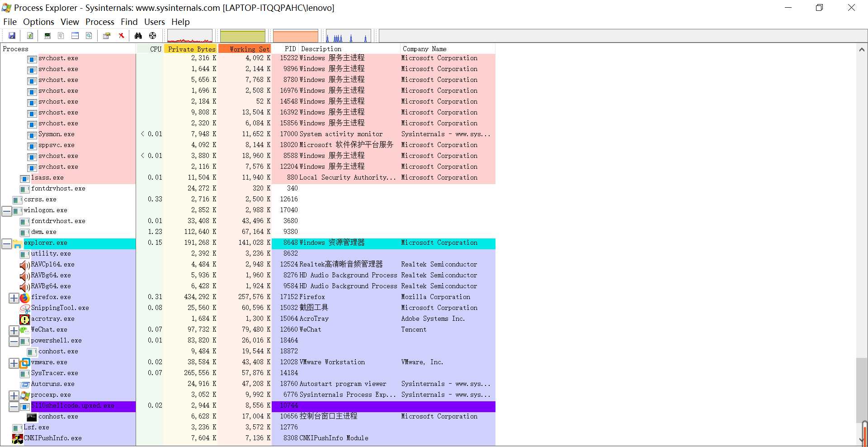Screen dimensions: 868x447
Task: Select the Lsf.exe process row
Action: 248,428
